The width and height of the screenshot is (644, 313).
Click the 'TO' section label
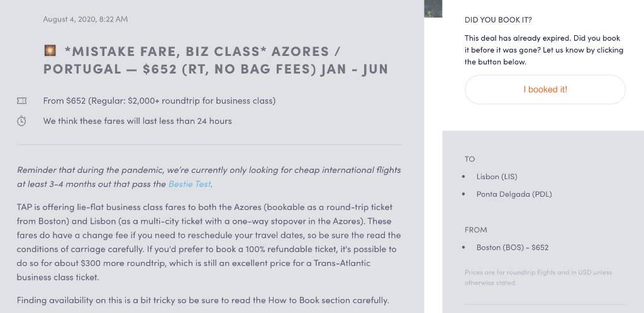point(469,159)
